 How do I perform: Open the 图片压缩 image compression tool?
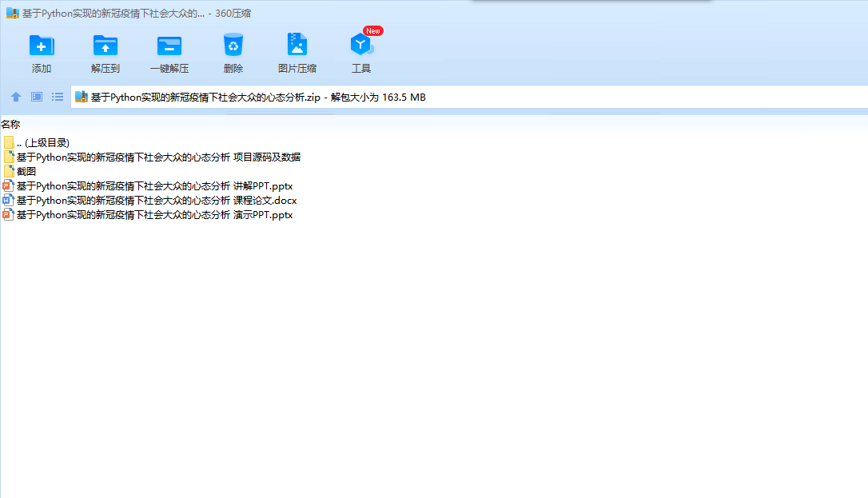pyautogui.click(x=297, y=44)
